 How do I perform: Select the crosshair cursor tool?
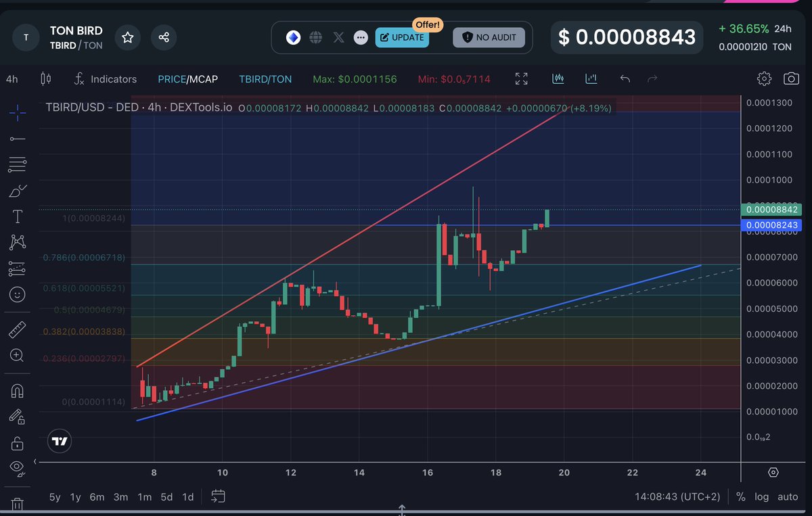click(x=18, y=112)
